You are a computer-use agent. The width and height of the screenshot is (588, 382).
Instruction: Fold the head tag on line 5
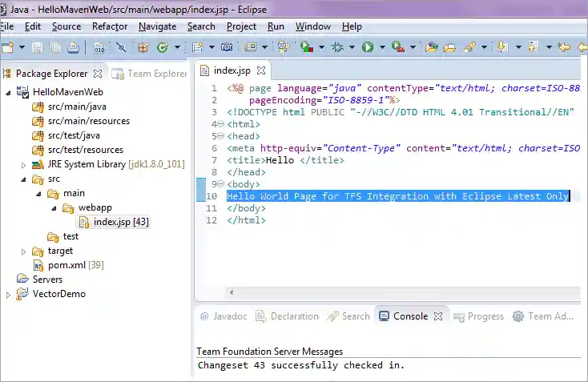pos(221,135)
